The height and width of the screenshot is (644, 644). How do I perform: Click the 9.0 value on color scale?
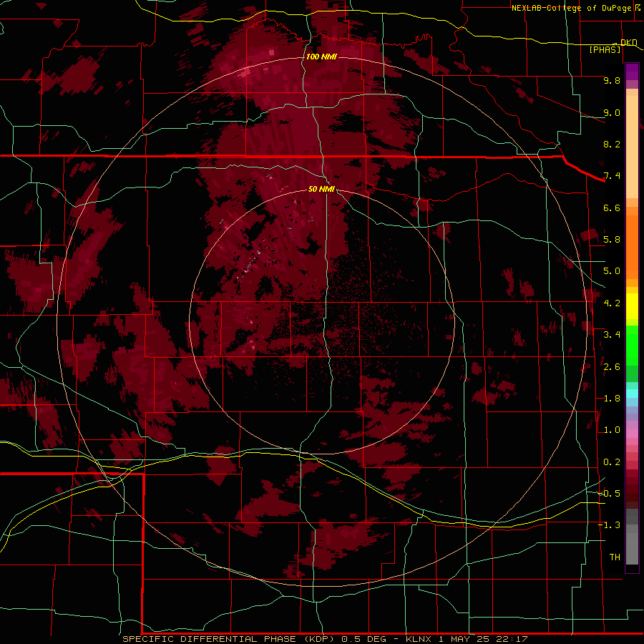pos(612,112)
